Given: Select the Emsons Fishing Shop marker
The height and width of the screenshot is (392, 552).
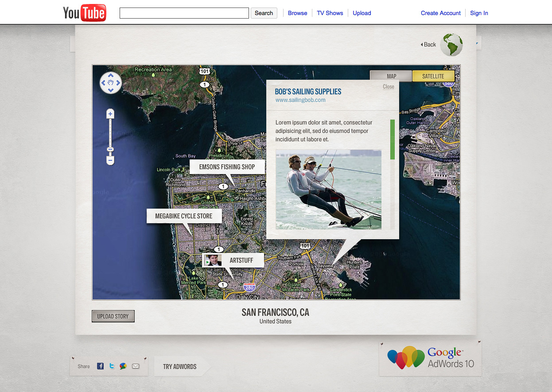Looking at the screenshot, I should pos(227,167).
